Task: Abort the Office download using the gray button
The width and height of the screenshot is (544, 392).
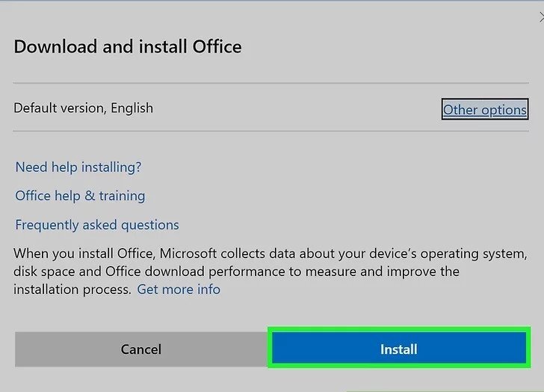Action: coord(141,349)
